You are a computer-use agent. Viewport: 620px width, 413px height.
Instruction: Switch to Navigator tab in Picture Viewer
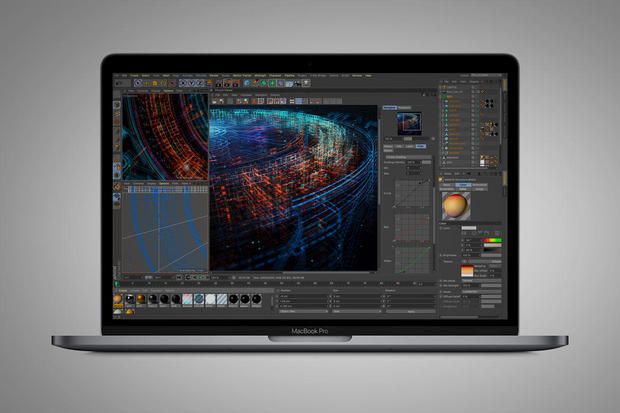pyautogui.click(x=390, y=108)
